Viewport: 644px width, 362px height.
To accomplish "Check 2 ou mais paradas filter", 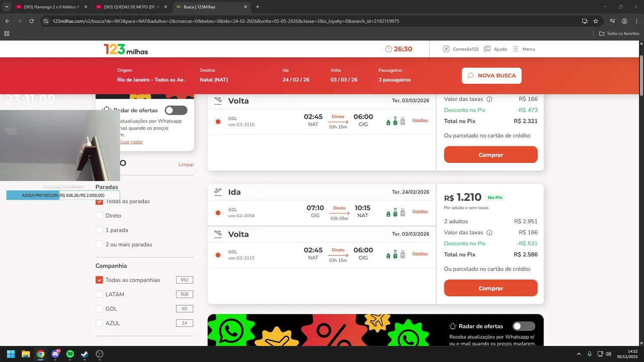I will 99,244.
